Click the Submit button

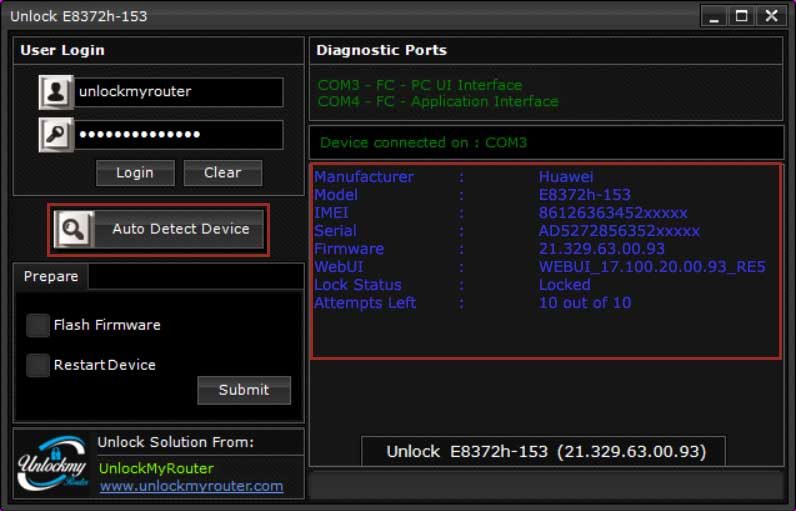244,390
